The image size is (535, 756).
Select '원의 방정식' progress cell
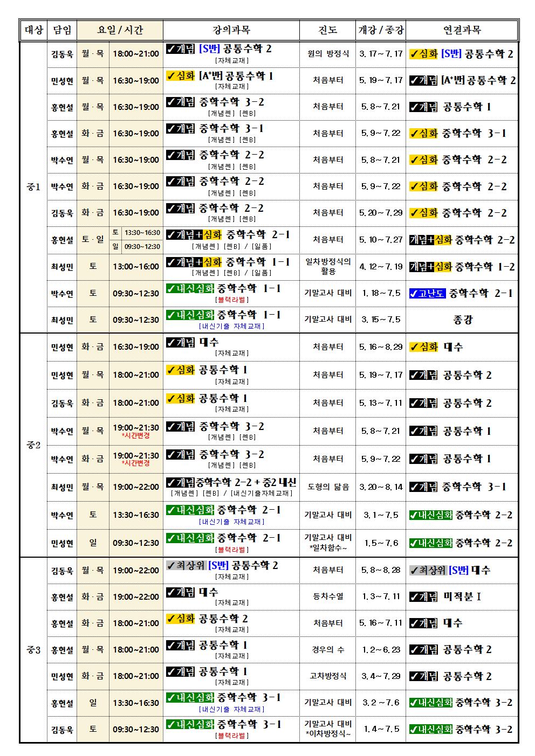coord(328,54)
